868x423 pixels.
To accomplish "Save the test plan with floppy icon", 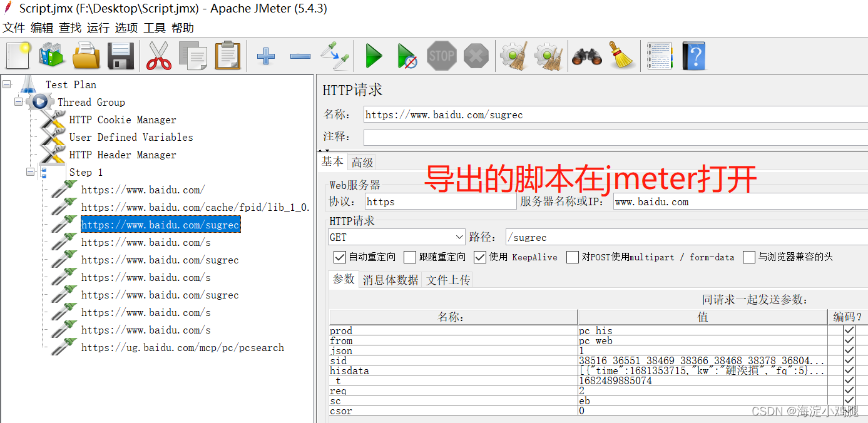I will [x=121, y=56].
